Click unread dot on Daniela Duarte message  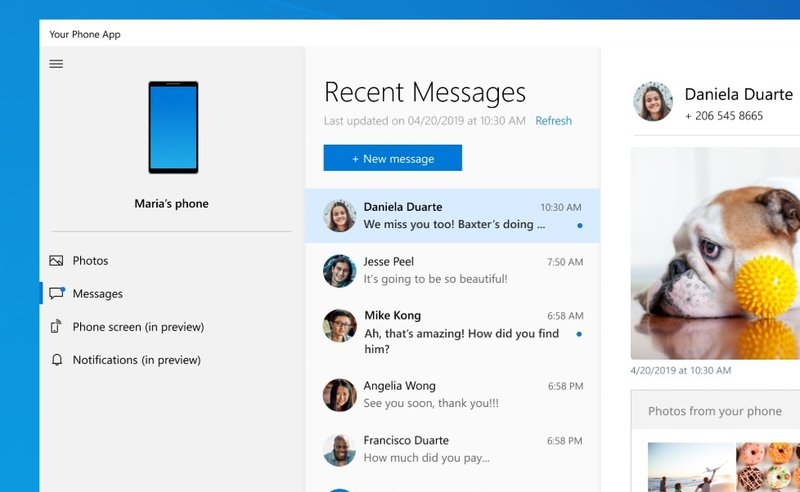tap(580, 225)
